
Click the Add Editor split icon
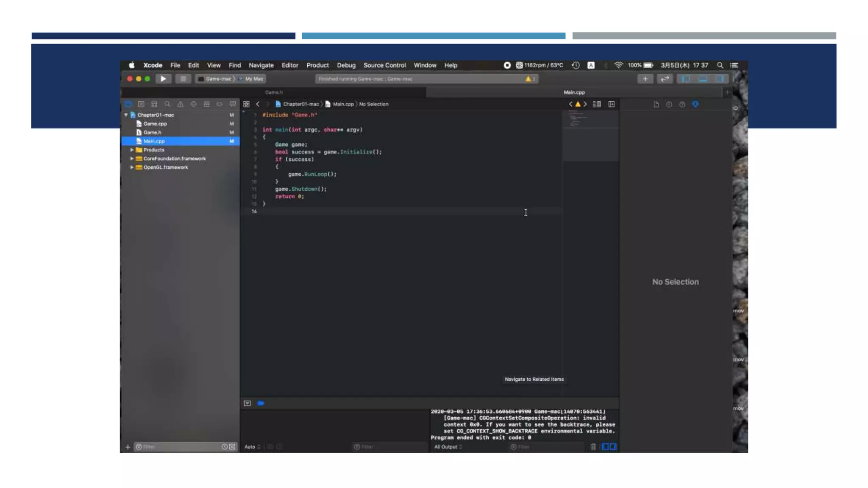click(611, 104)
